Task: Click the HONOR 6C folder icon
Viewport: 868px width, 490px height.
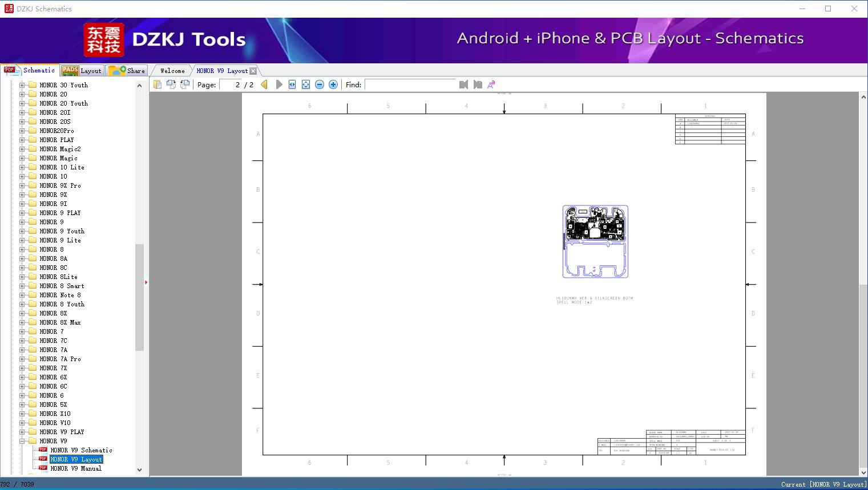Action: pos(33,386)
